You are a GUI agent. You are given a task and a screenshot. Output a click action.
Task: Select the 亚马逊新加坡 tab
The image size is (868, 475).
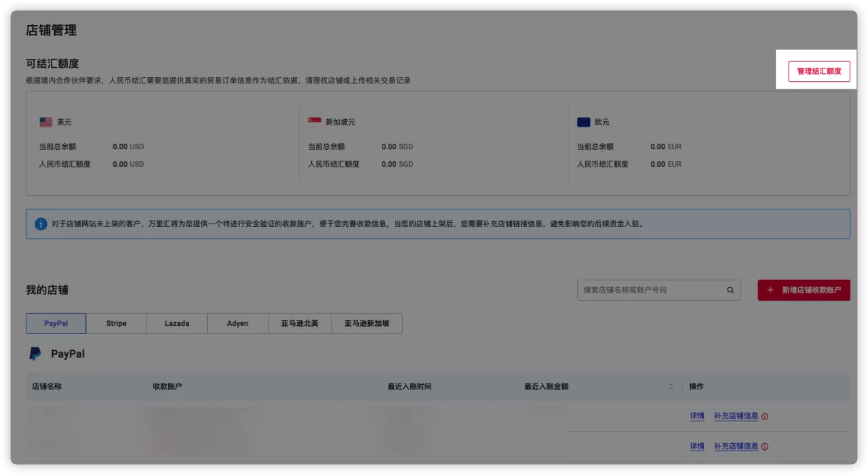click(367, 323)
